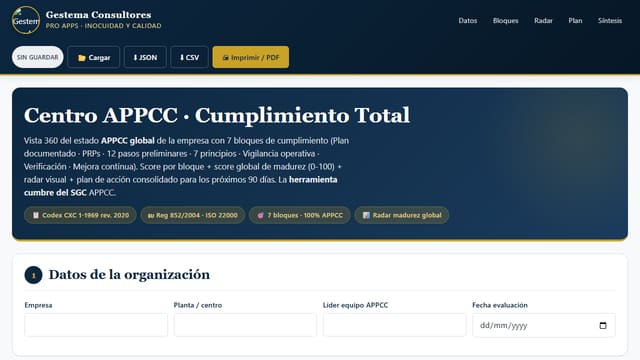Load a file with the Cargar button

click(93, 58)
